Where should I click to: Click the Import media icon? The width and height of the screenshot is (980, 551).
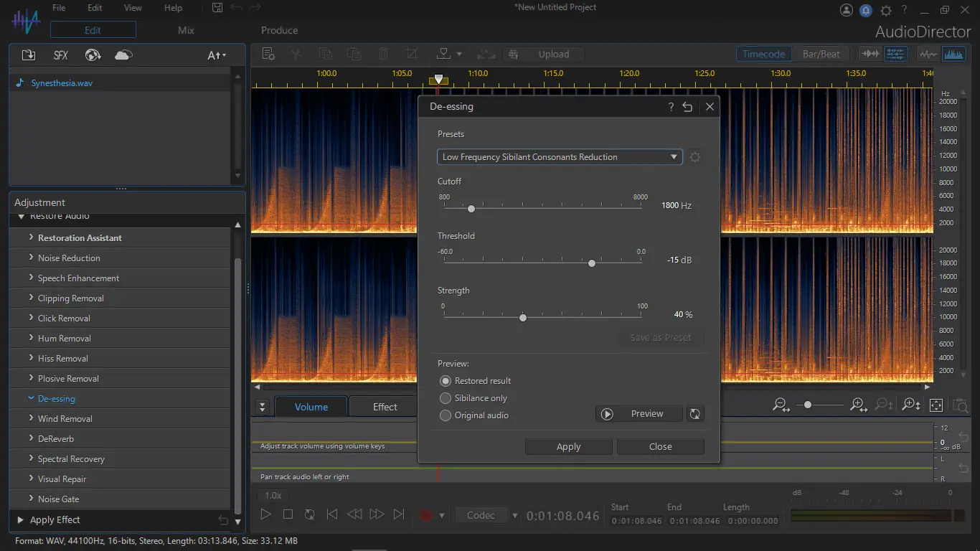[x=29, y=55]
